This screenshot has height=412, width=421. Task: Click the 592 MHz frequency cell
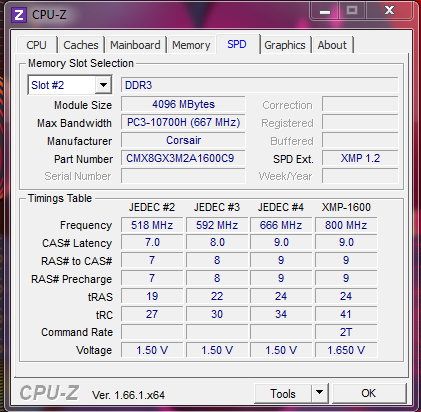[217, 225]
